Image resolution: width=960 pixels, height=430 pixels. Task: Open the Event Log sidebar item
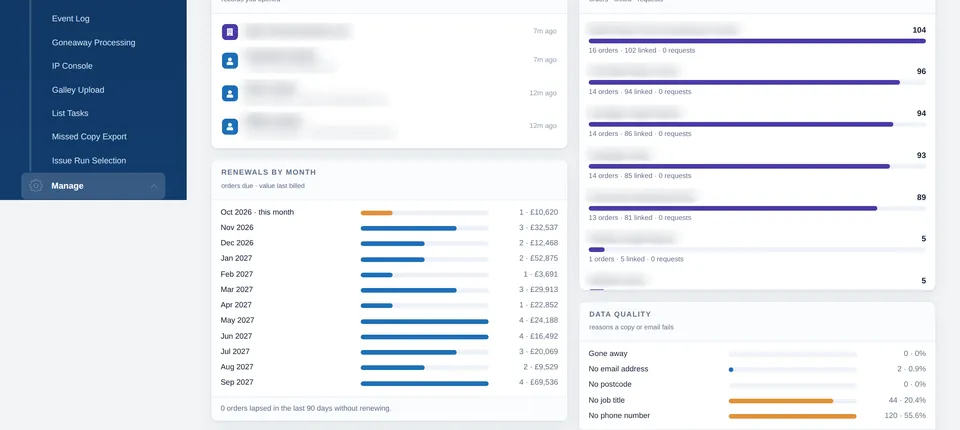[x=70, y=18]
